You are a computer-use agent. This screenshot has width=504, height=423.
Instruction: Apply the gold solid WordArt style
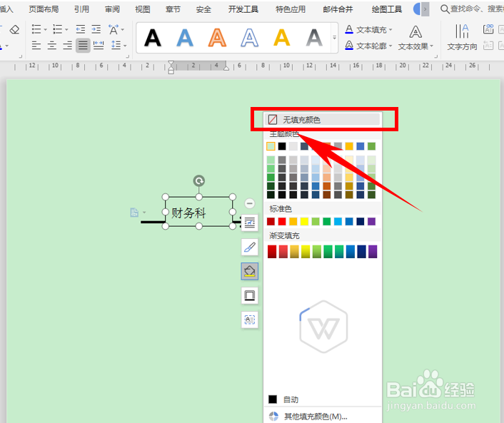tap(282, 38)
